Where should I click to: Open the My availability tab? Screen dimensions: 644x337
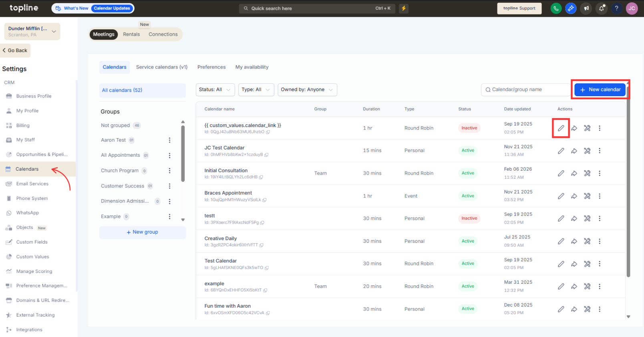[252, 67]
